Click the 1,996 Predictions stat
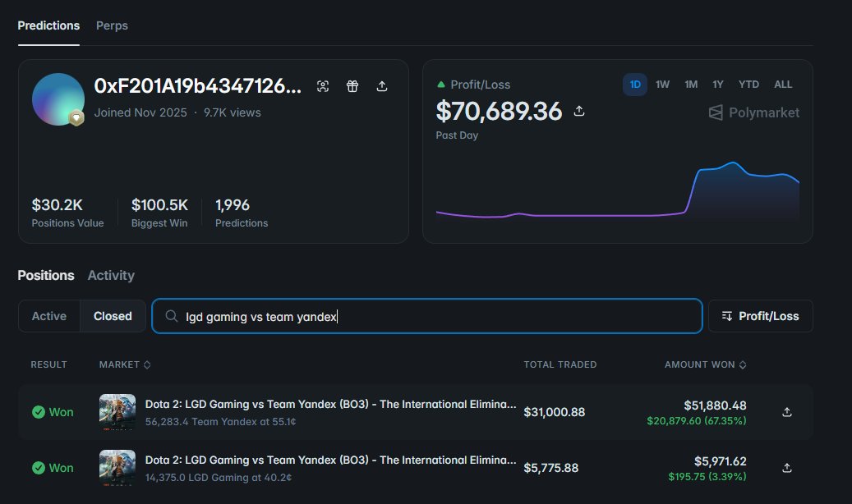 pos(242,213)
